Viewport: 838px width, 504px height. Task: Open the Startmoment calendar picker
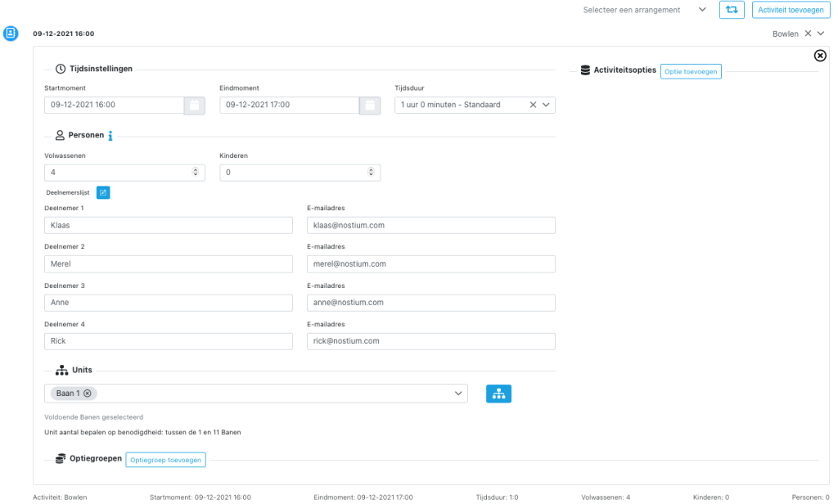pyautogui.click(x=194, y=105)
